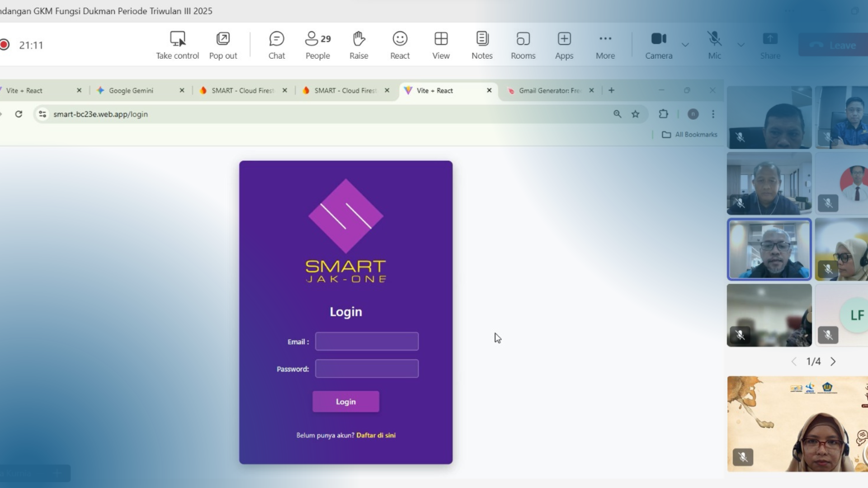Expand the Mic options dropdown arrow
The height and width of the screenshot is (488, 868).
[741, 45]
